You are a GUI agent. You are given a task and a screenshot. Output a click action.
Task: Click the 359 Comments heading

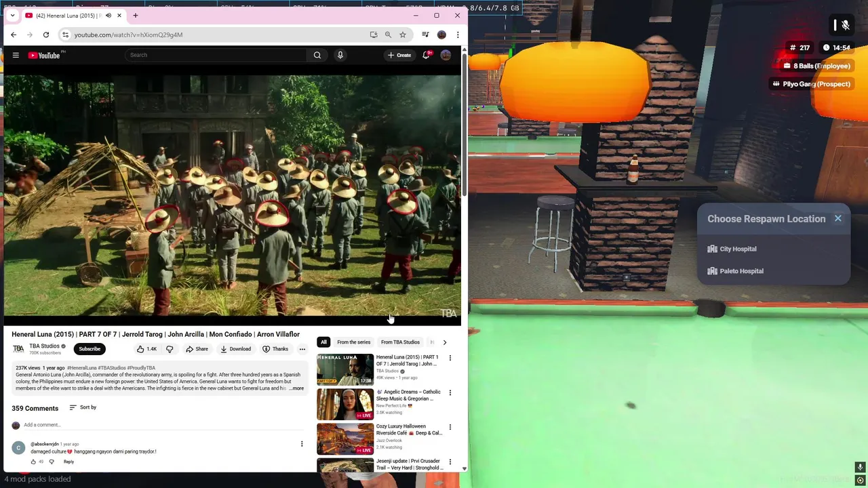[35, 409]
